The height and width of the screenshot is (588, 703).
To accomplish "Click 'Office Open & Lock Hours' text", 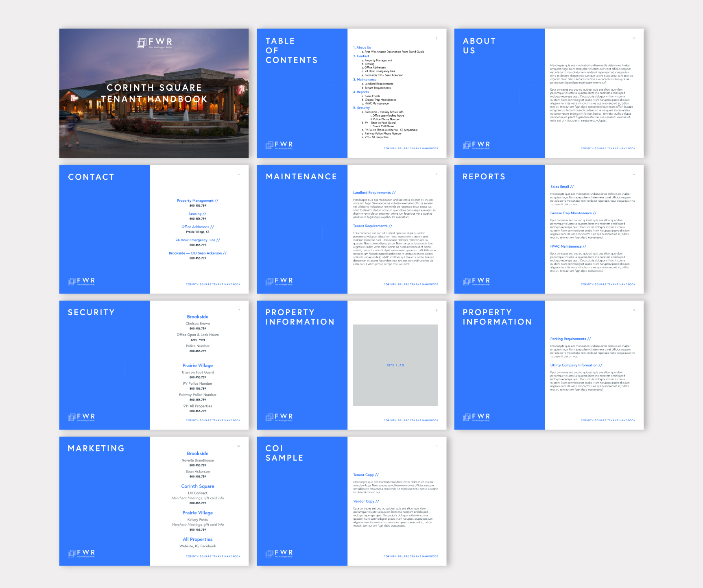I will tap(198, 335).
